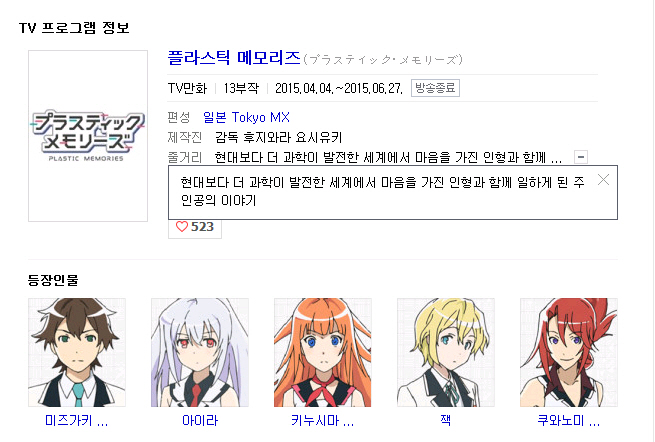Open the 플라스틱 메모리즈 title link

234,57
